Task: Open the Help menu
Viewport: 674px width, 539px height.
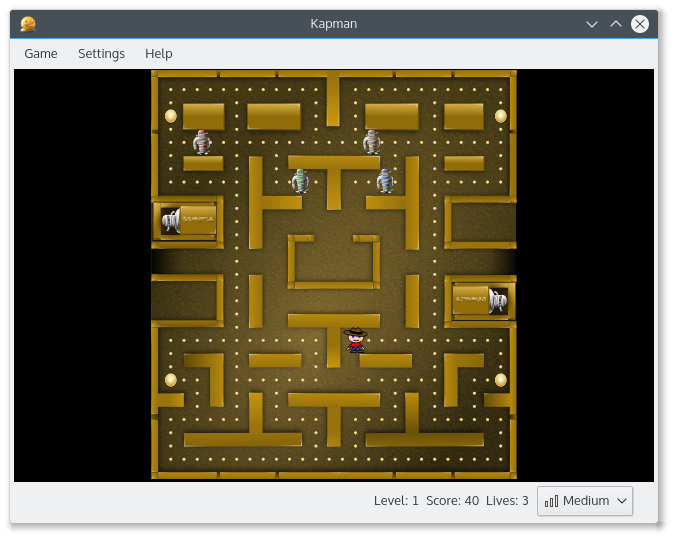Action: 158,54
